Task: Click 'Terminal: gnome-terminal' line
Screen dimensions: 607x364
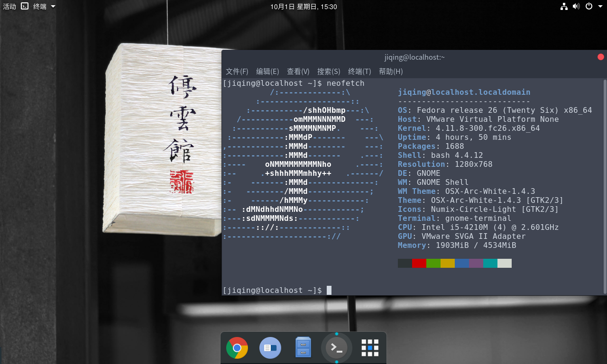Action: (455, 218)
